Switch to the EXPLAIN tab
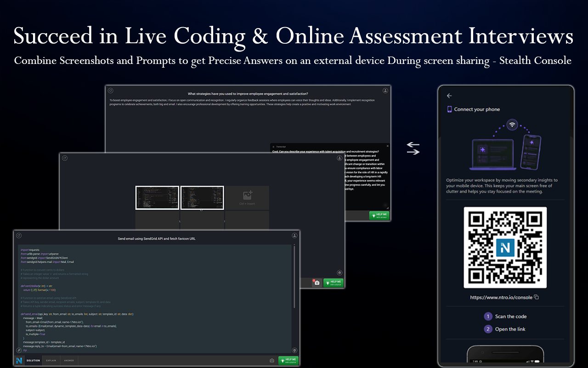Image resolution: width=588 pixels, height=368 pixels. pos(51,361)
